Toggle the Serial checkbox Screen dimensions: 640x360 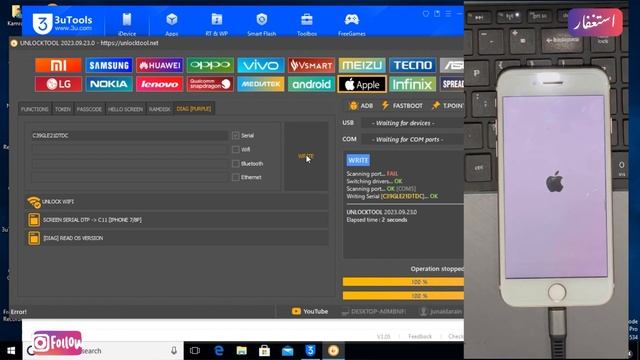[x=236, y=136]
